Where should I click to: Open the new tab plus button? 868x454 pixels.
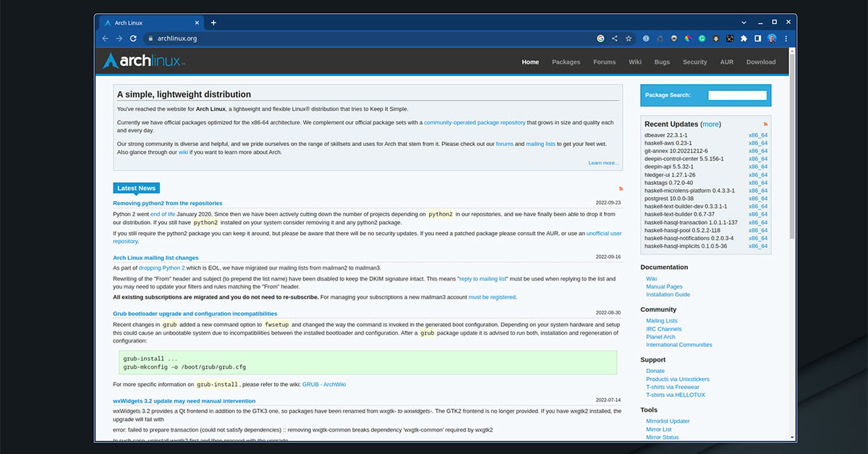point(213,22)
